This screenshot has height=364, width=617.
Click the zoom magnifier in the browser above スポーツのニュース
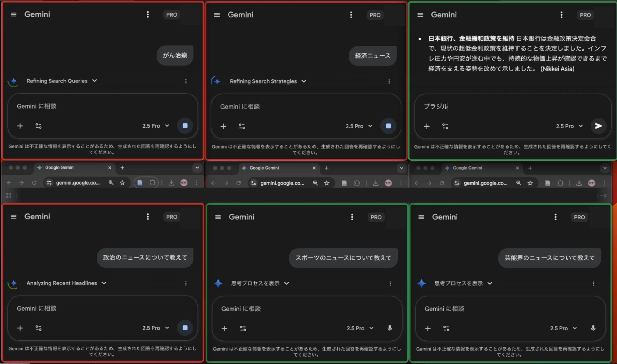[315, 183]
